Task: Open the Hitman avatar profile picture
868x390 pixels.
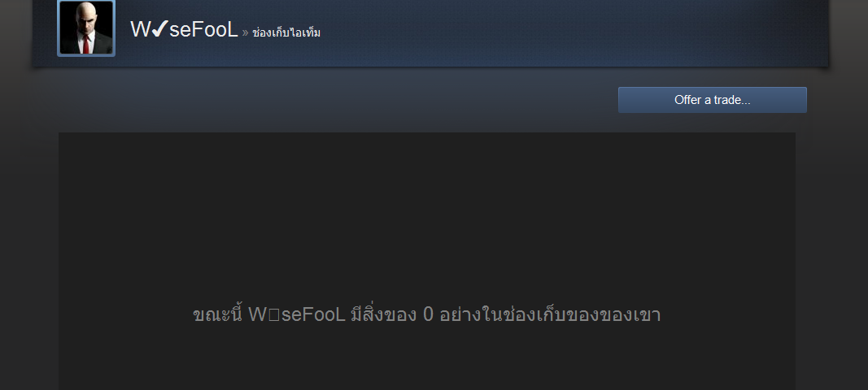Action: 86,28
